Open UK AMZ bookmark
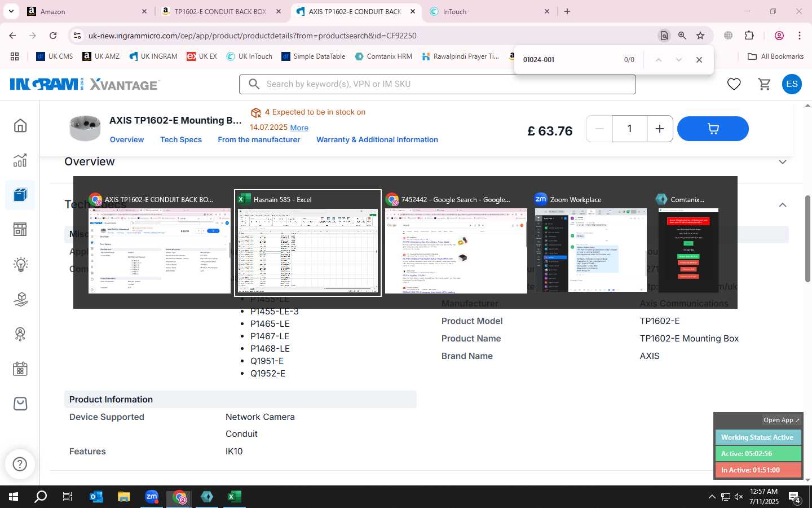Viewport: 812px width, 508px height. pyautogui.click(x=101, y=56)
